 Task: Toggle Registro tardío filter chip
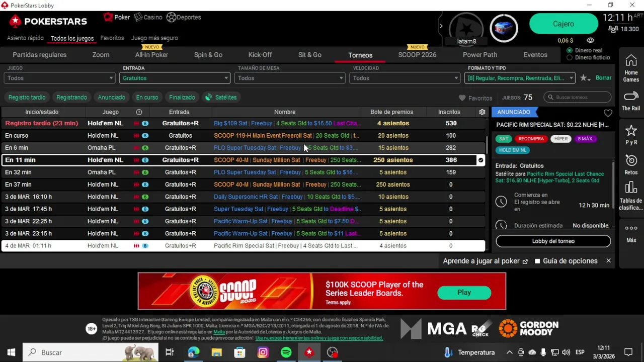pyautogui.click(x=27, y=97)
